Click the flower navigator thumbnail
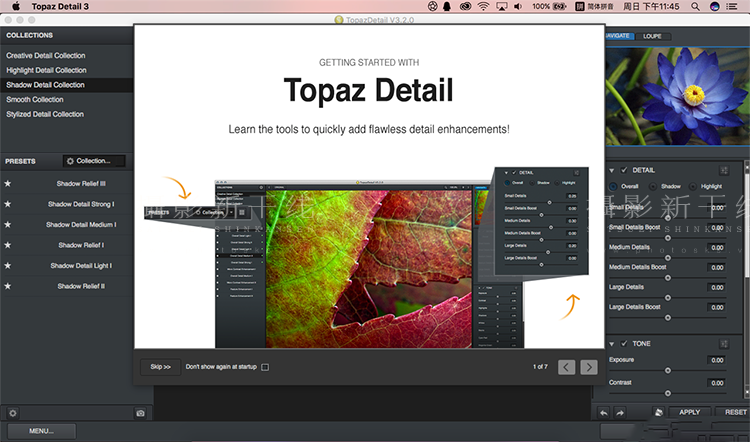This screenshot has width=750, height=442. pos(677,96)
